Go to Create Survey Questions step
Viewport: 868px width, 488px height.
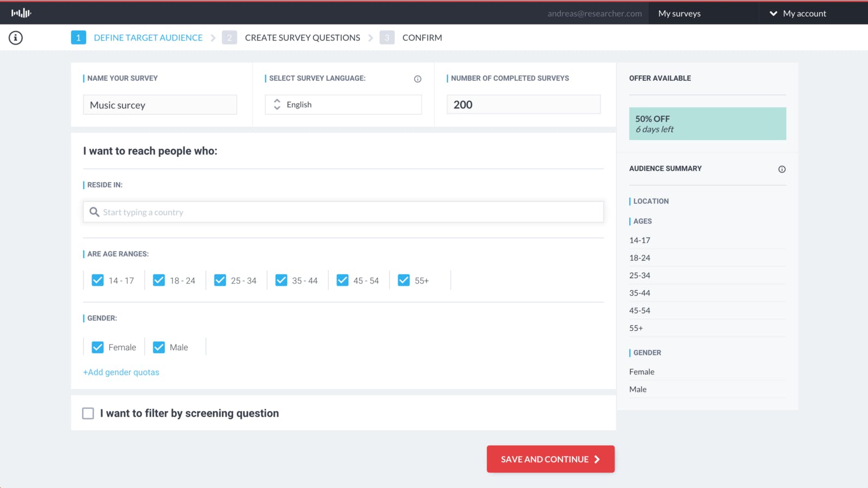click(302, 37)
